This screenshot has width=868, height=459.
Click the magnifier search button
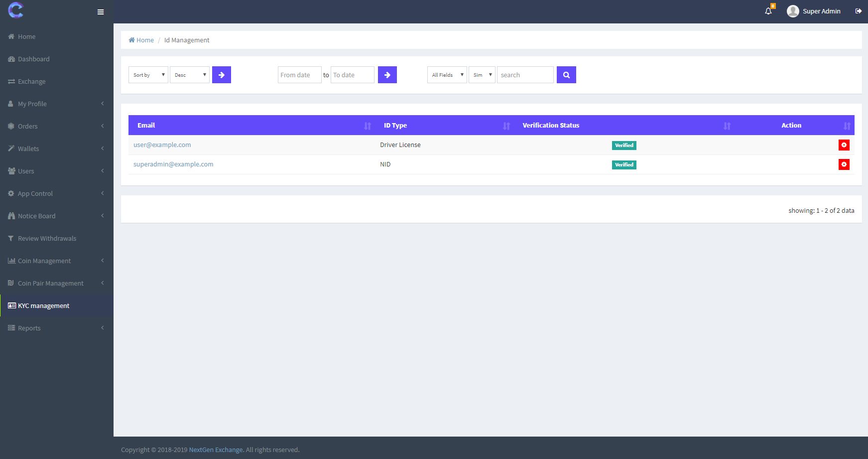(566, 75)
